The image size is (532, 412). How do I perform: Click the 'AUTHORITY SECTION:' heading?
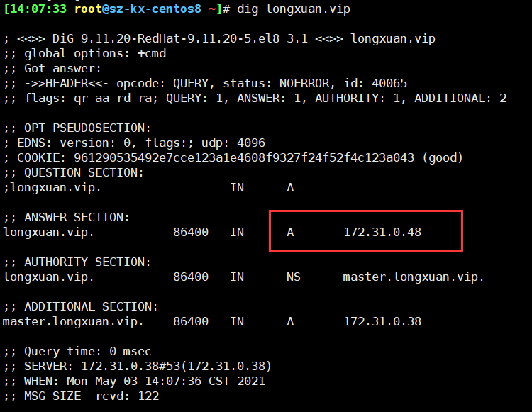pos(87,262)
